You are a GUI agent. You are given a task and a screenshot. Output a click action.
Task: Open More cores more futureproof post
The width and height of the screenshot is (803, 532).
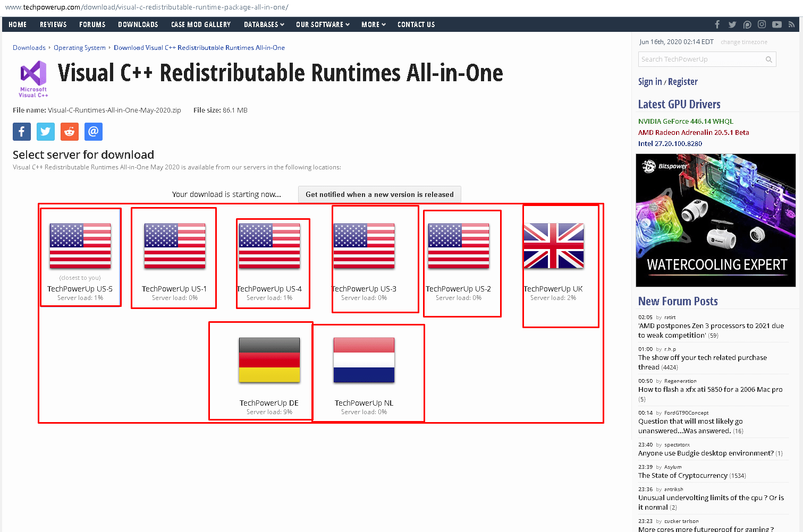(706, 529)
